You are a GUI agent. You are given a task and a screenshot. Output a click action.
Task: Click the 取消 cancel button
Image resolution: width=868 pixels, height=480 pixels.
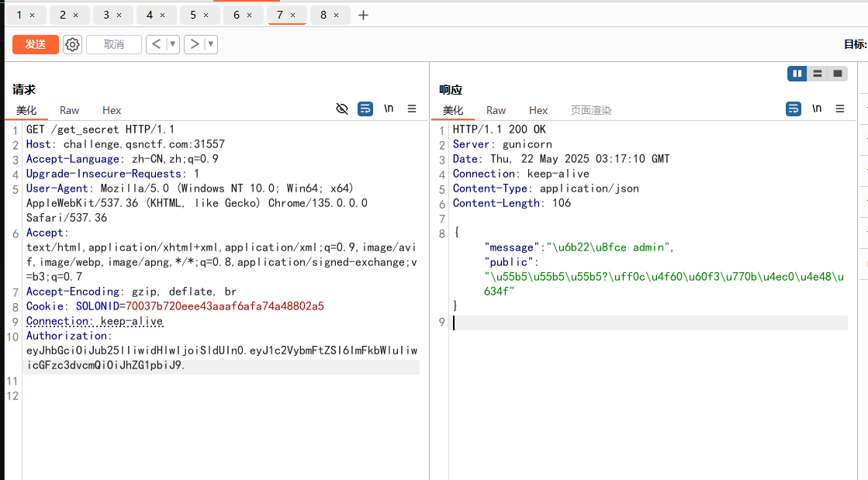(114, 44)
